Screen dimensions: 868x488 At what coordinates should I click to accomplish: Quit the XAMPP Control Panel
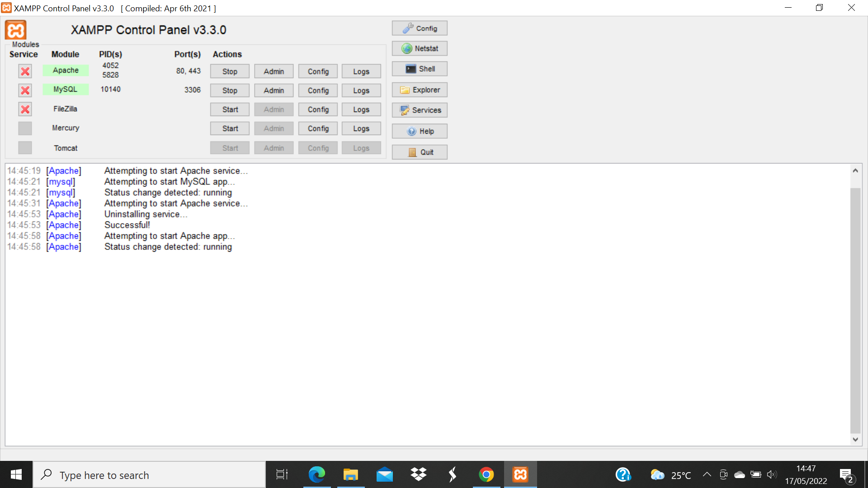pos(419,152)
